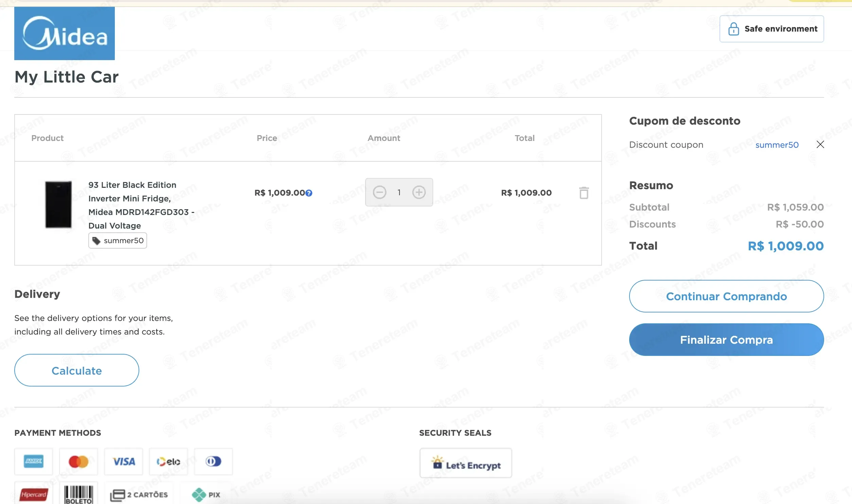Remove the summer50 coupon with X
The height and width of the screenshot is (504, 852).
[820, 144]
